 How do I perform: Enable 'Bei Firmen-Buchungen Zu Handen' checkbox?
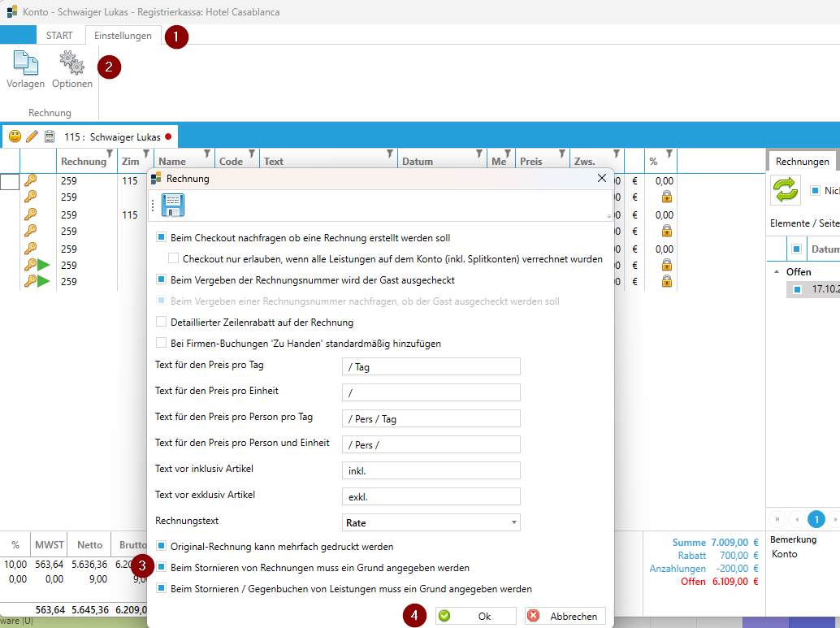click(x=161, y=342)
